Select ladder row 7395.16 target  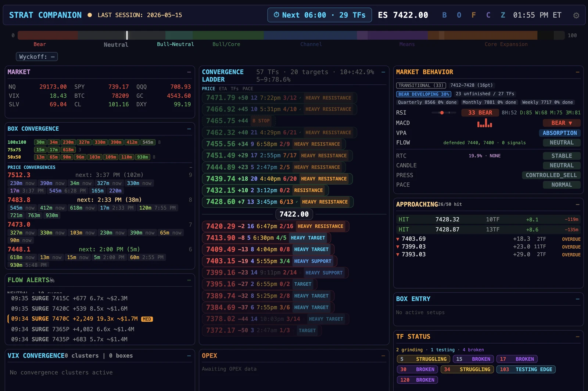[259, 284]
